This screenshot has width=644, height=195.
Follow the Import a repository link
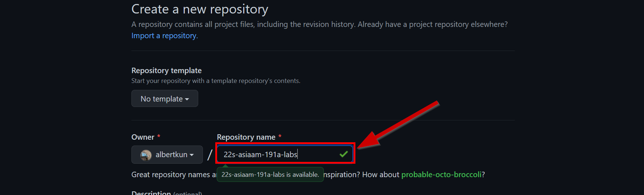[164, 36]
